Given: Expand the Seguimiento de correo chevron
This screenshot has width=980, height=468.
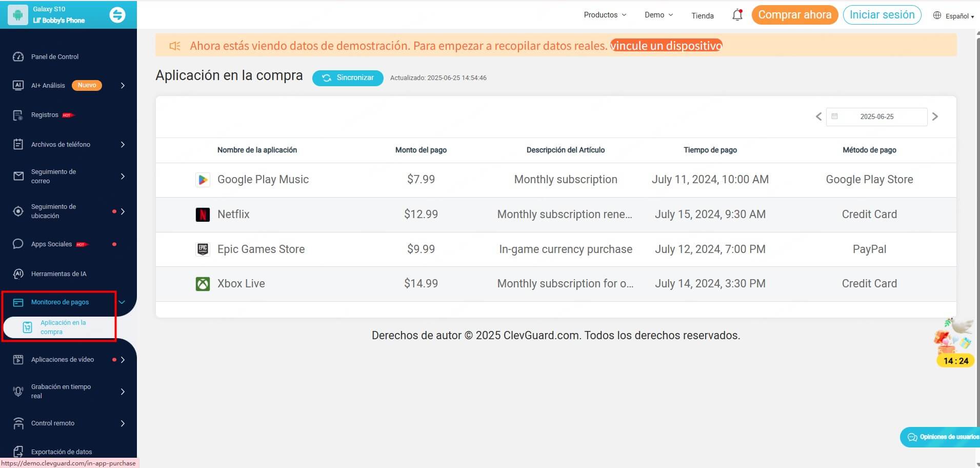Looking at the screenshot, I should point(123,176).
